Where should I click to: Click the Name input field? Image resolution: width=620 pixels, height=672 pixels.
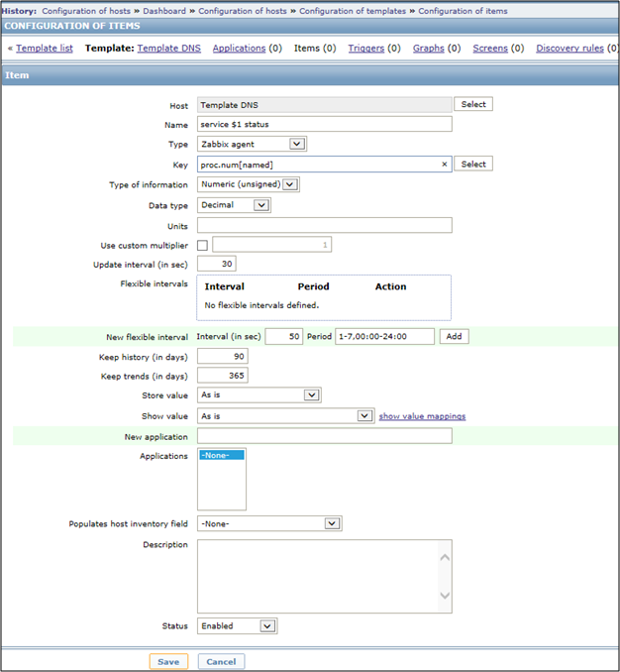[325, 124]
